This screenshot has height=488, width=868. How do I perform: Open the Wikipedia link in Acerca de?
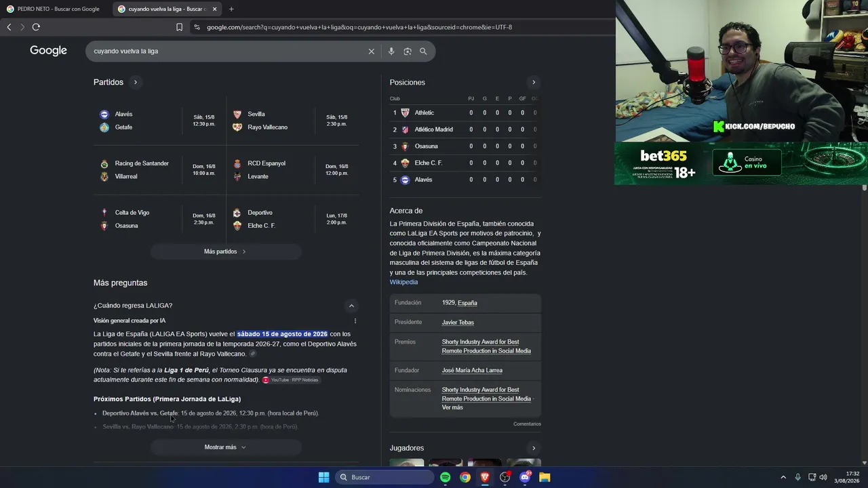(x=403, y=282)
